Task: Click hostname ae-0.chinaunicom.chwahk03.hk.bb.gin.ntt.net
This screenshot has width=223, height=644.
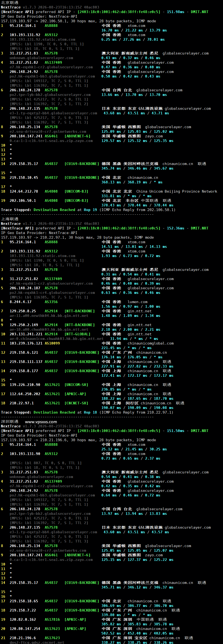Action: click(57, 339)
